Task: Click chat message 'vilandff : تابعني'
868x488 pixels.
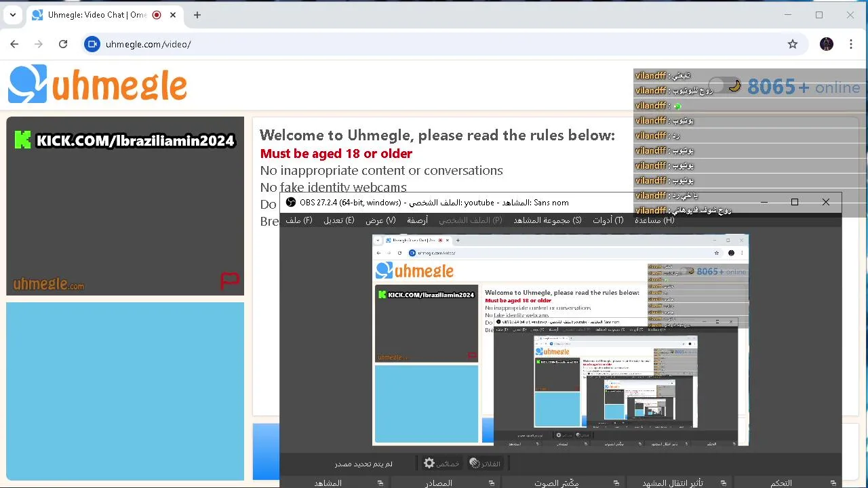Action: coord(663,75)
